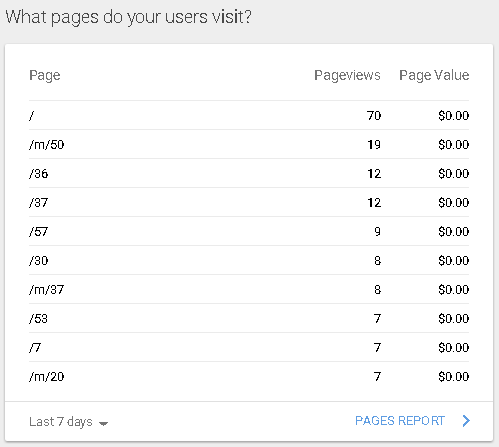
Task: Open the /57 page row
Action: [249, 231]
